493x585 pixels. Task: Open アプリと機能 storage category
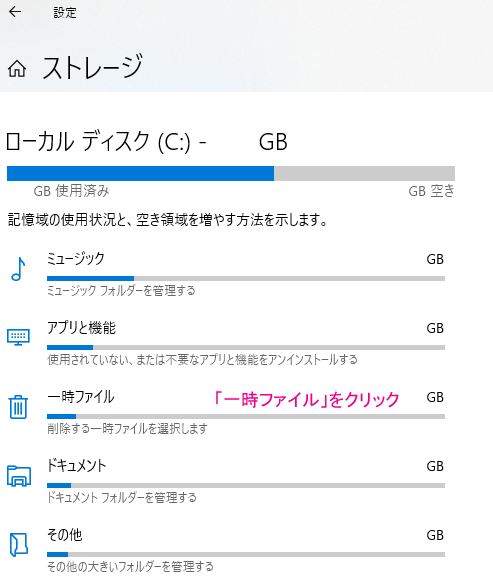(246, 343)
